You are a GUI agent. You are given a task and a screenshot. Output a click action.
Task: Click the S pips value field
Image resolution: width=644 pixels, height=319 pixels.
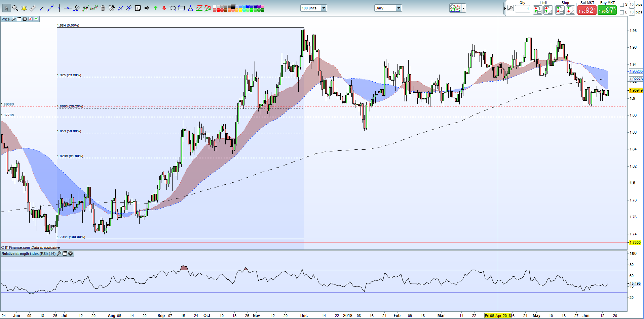[632, 4]
